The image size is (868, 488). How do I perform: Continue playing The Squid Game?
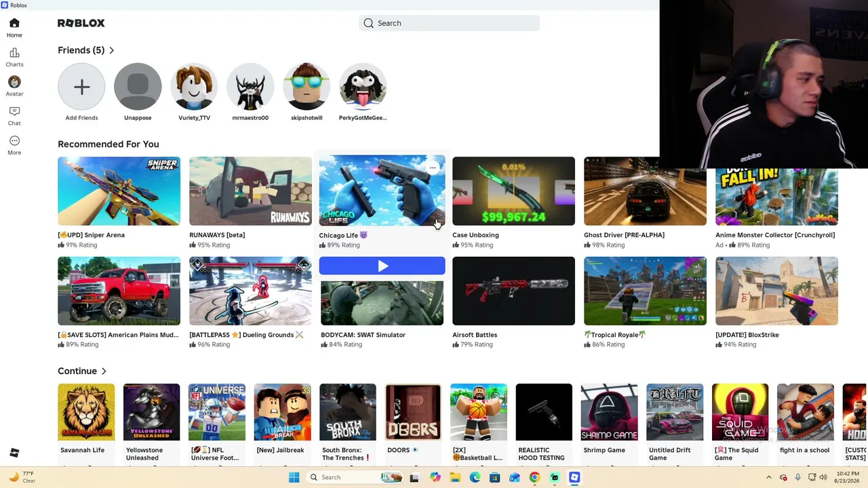(x=740, y=412)
